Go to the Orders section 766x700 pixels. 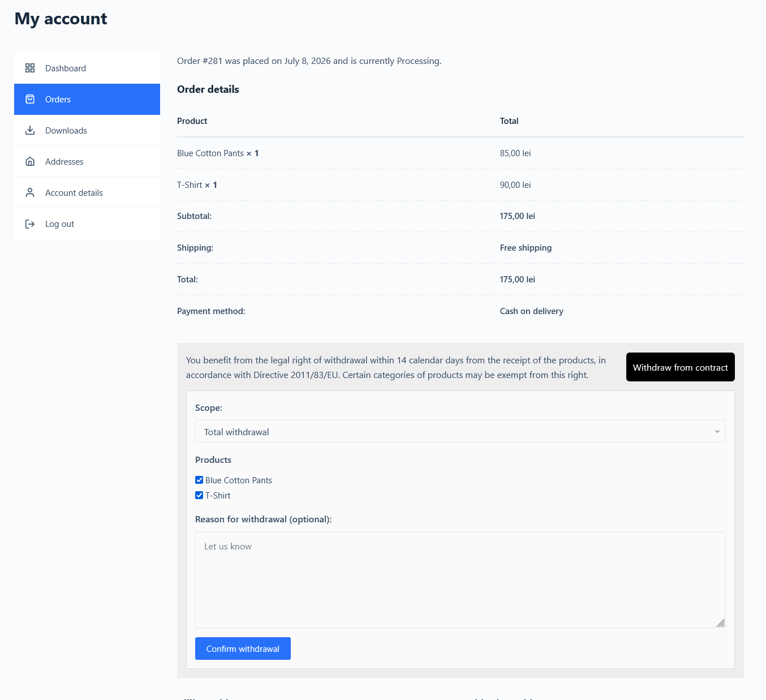pos(87,99)
